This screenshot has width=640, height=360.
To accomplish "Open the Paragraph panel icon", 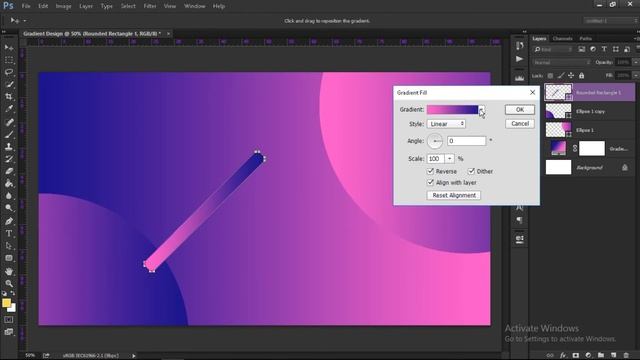I will coord(519,220).
